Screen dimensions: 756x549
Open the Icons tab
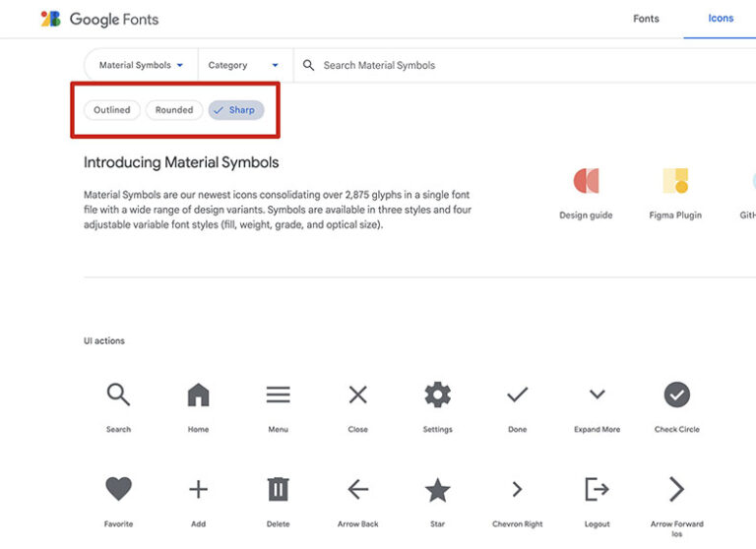(x=721, y=19)
